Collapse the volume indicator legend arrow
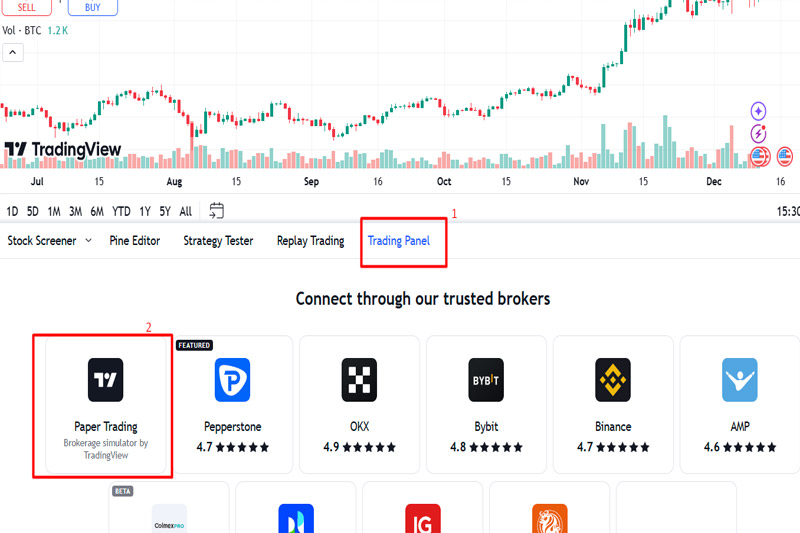This screenshot has height=533, width=800. pos(12,52)
